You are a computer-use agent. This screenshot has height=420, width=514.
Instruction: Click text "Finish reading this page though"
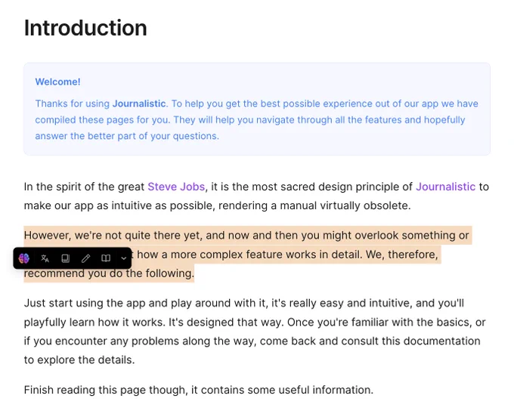point(106,390)
